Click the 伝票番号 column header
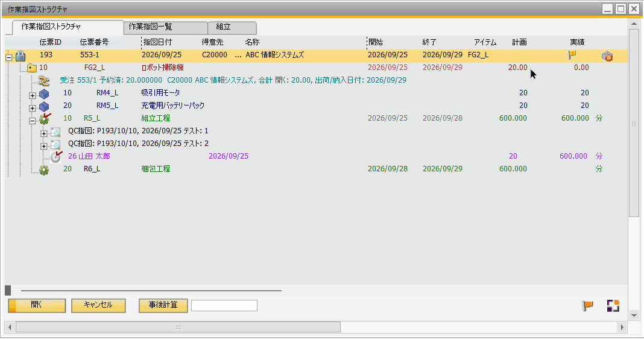The height and width of the screenshot is (339, 644). point(95,42)
